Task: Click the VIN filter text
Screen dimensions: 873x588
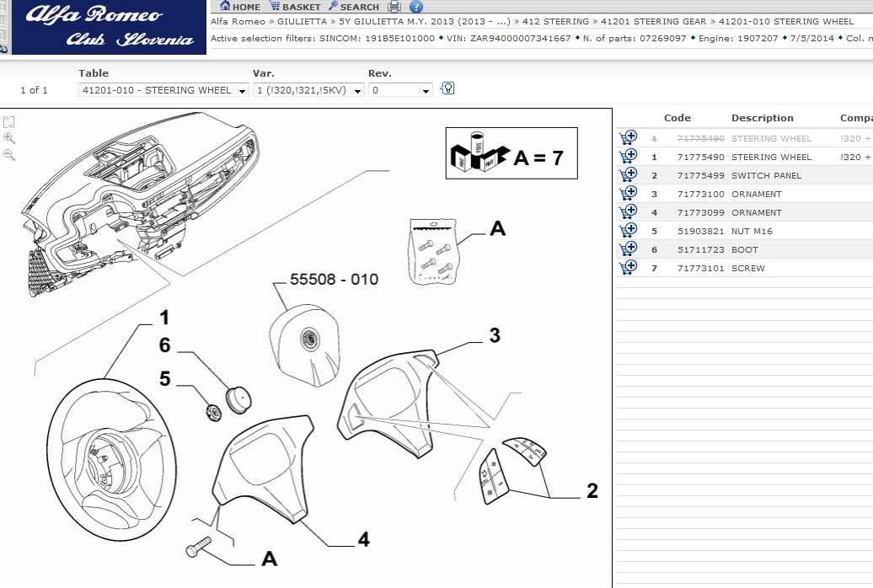Action: [508, 39]
